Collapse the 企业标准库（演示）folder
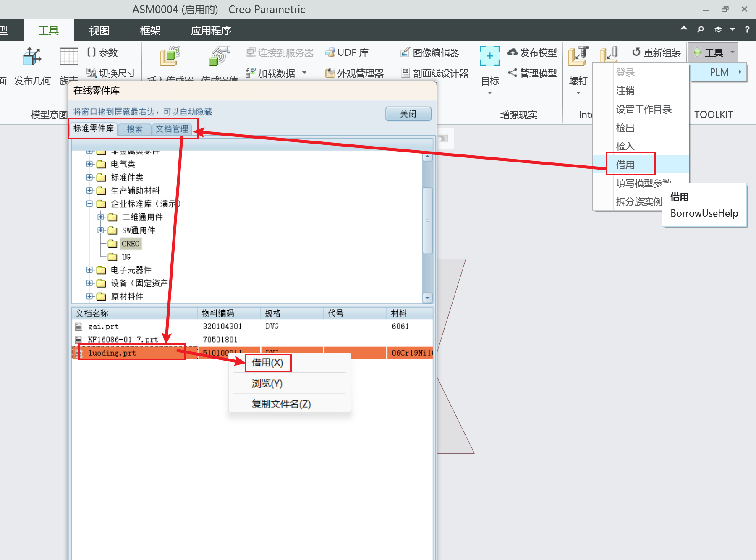 pos(89,204)
